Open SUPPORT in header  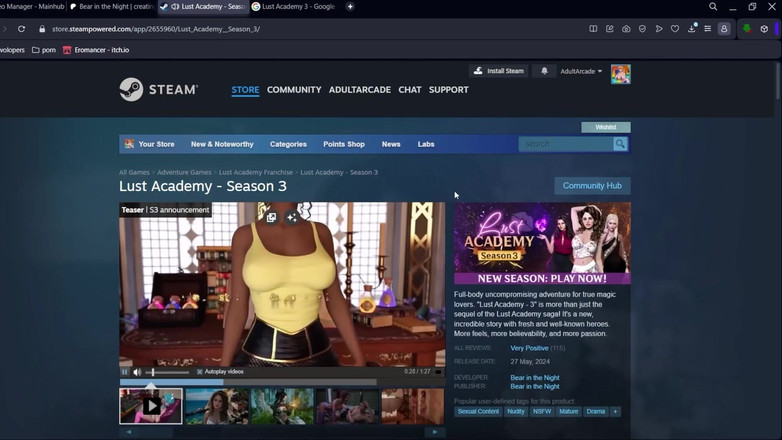click(449, 90)
